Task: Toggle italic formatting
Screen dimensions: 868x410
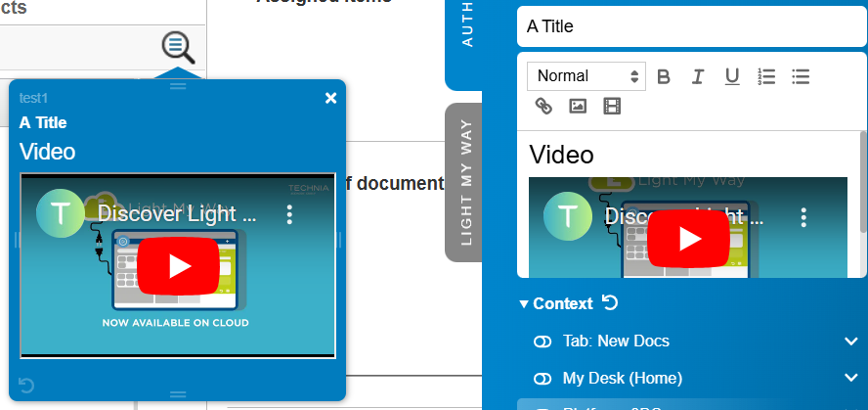Action: (698, 76)
